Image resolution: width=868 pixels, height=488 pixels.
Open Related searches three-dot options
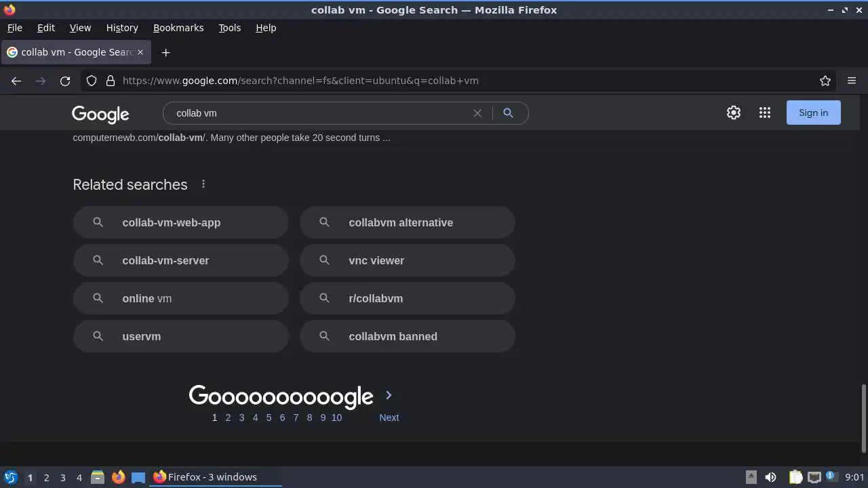pyautogui.click(x=203, y=184)
